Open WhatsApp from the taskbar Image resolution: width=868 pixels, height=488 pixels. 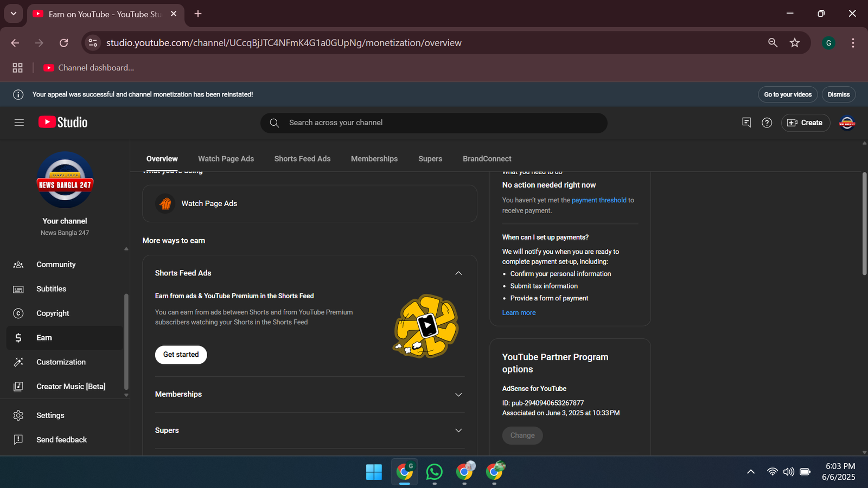[434, 472]
